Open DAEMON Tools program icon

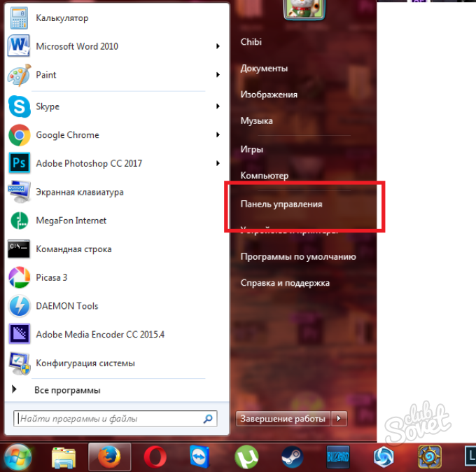[18, 306]
